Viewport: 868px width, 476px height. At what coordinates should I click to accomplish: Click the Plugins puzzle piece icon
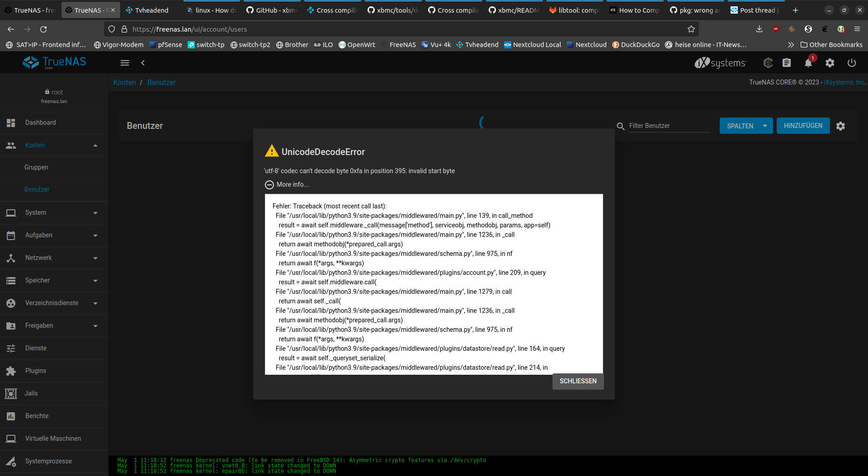click(11, 371)
